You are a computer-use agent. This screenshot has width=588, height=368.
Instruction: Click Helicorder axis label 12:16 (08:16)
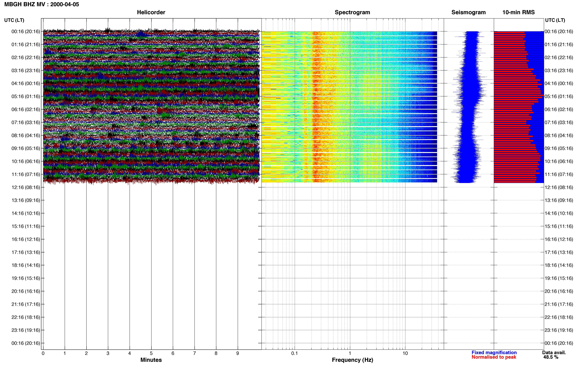(x=26, y=187)
